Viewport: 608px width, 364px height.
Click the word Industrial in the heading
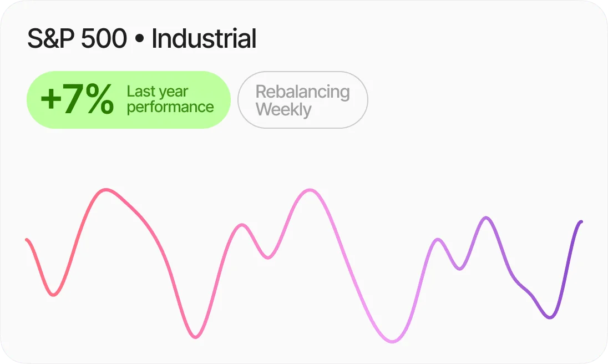click(x=204, y=39)
